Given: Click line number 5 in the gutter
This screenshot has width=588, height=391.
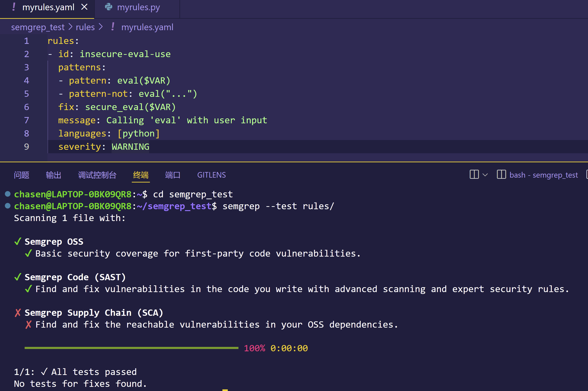Looking at the screenshot, I should click(26, 94).
